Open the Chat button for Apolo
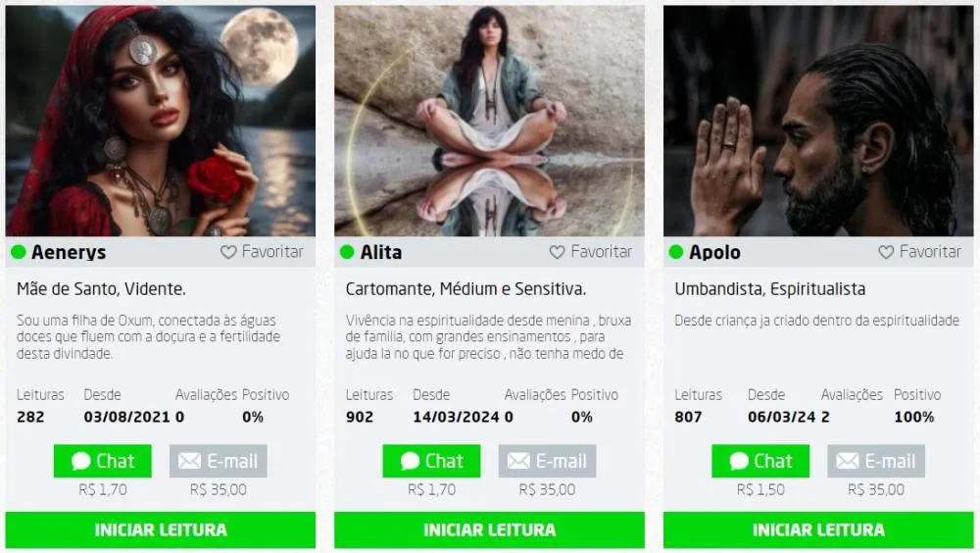The image size is (980, 553). click(760, 461)
